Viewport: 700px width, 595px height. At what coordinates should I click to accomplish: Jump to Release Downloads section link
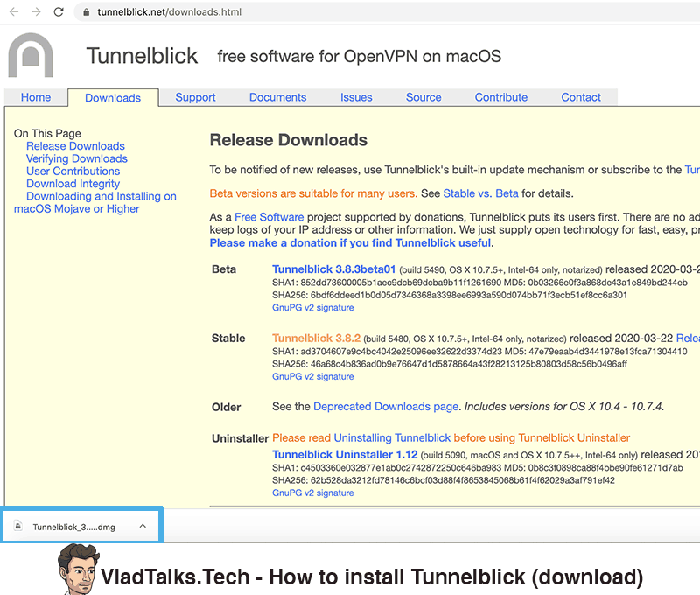[75, 146]
